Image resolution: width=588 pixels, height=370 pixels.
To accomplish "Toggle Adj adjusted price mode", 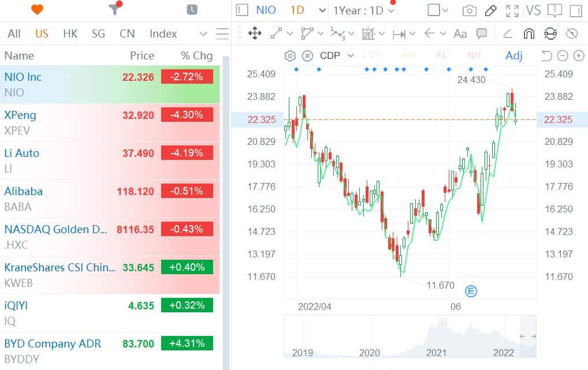I will coord(514,56).
